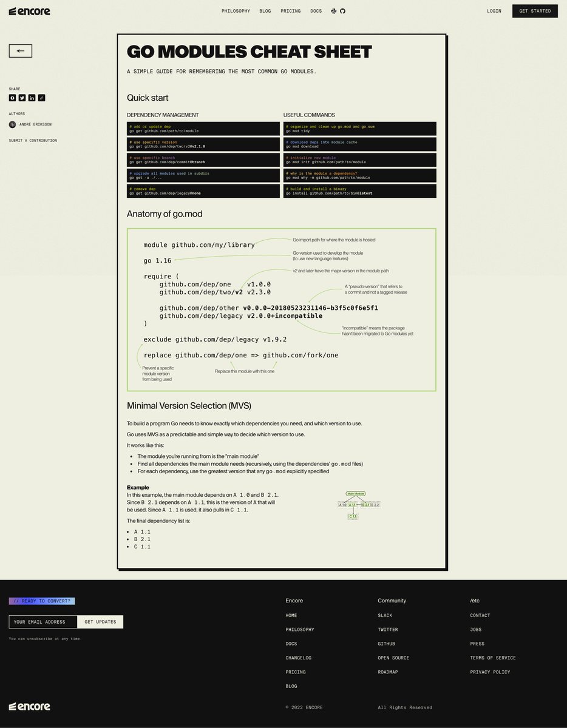
Task: Click 'Minimal Version Selection (MVS)' heading
Action: 189,405
